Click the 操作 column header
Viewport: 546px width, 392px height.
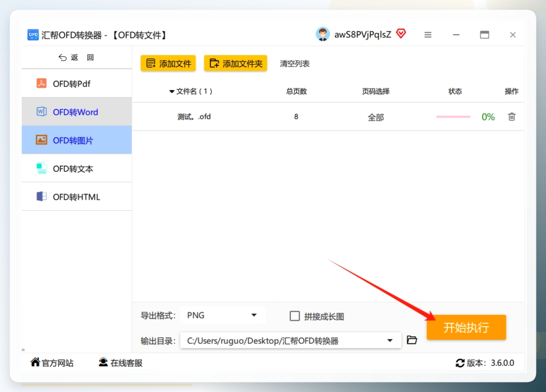click(511, 91)
